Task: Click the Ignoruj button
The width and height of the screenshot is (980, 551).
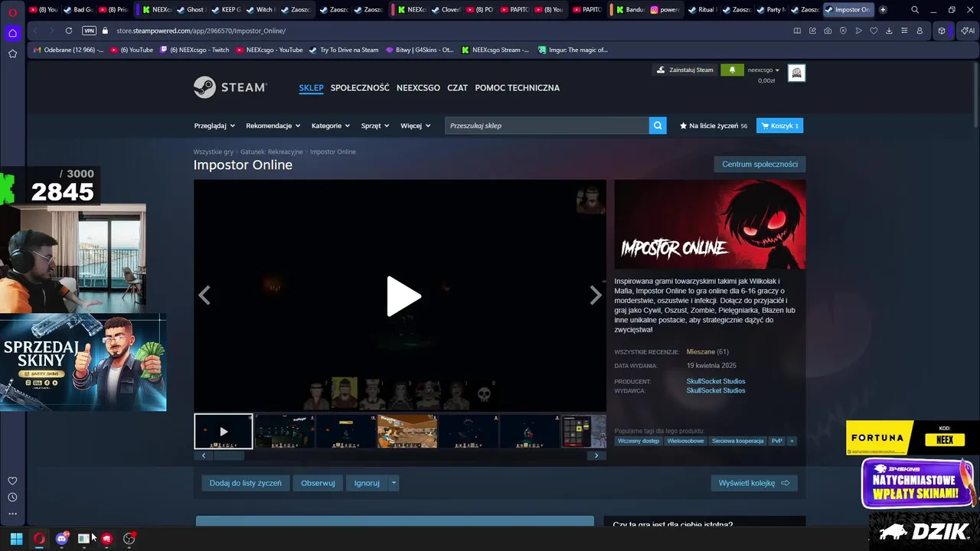Action: tap(367, 483)
